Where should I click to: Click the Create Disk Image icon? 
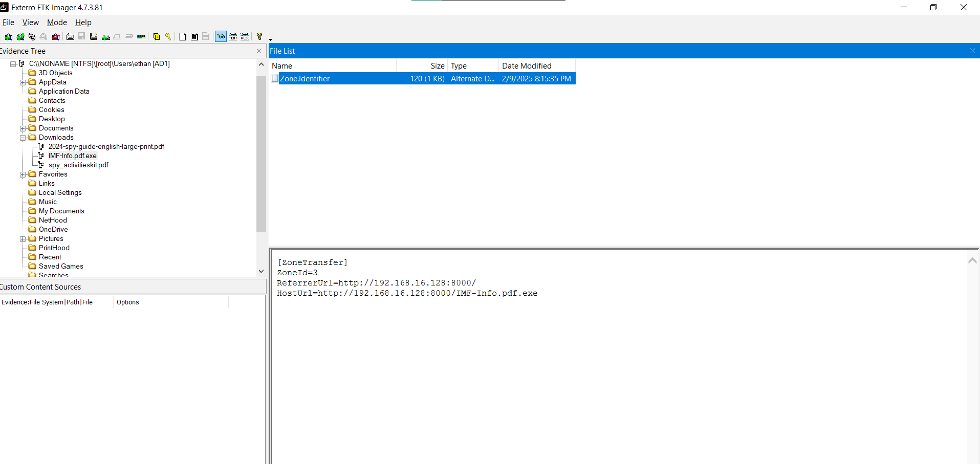71,36
